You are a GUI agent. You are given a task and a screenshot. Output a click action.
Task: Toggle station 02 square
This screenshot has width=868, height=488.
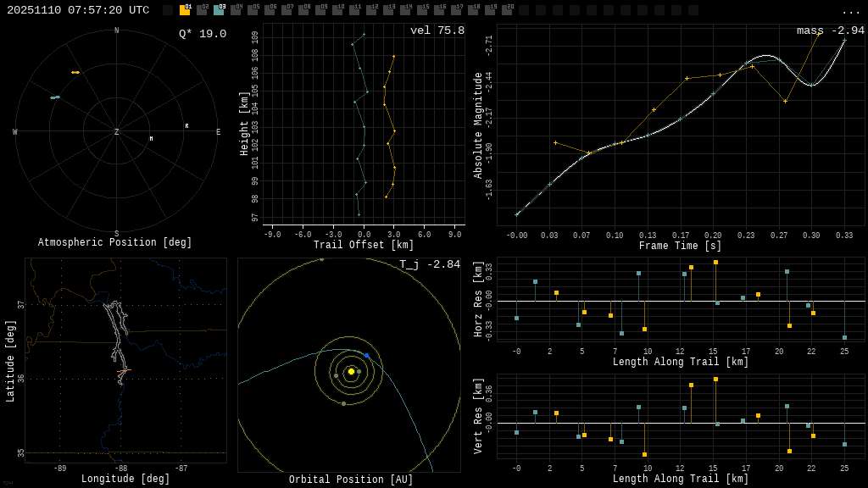coord(202,10)
